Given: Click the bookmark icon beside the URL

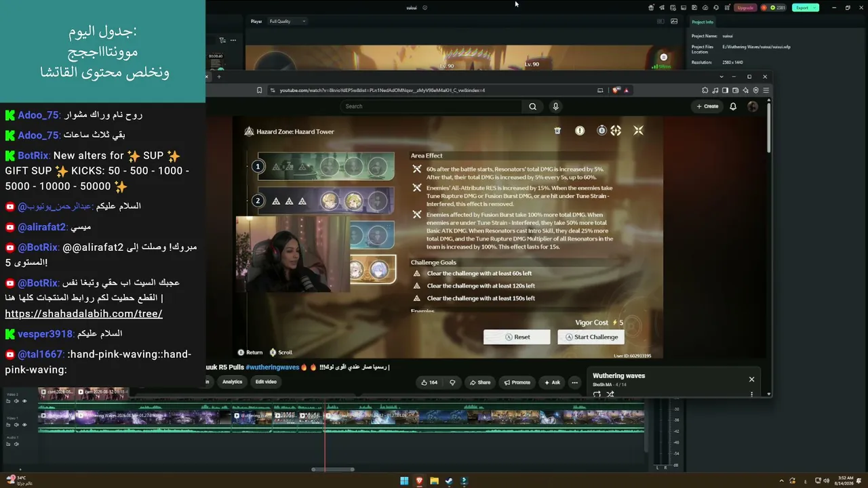Looking at the screenshot, I should click(259, 90).
